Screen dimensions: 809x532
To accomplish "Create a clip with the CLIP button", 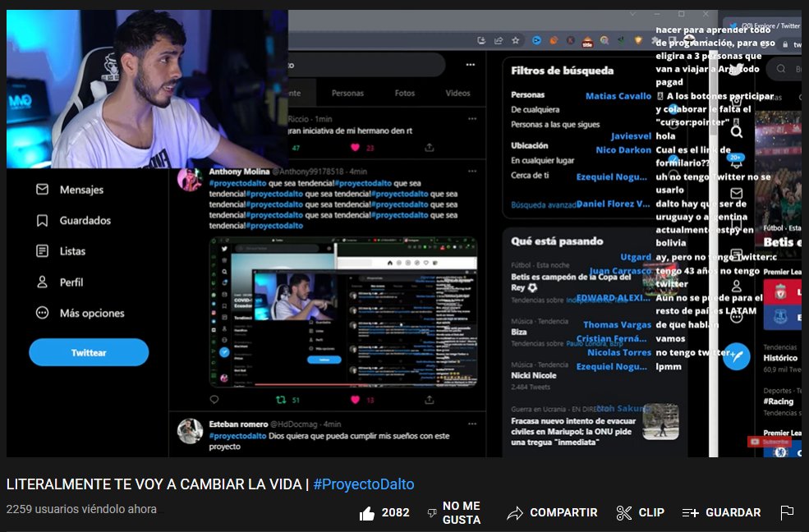I will coord(641,513).
